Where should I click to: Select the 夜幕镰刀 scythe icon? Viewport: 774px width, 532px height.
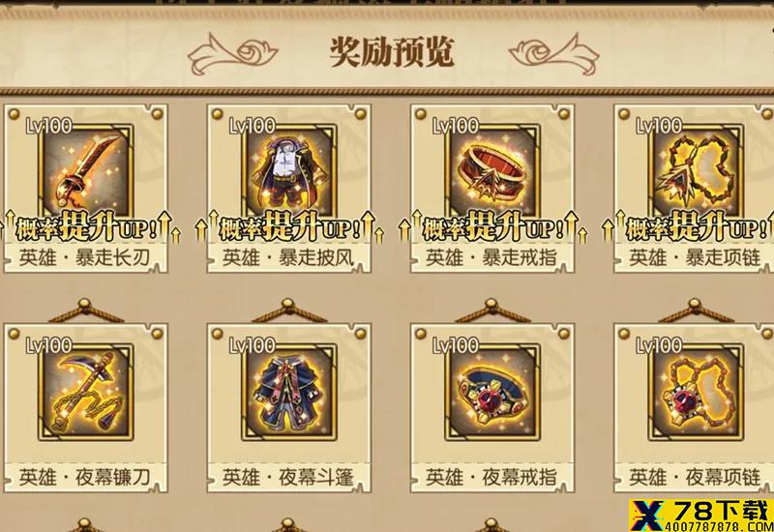point(85,393)
